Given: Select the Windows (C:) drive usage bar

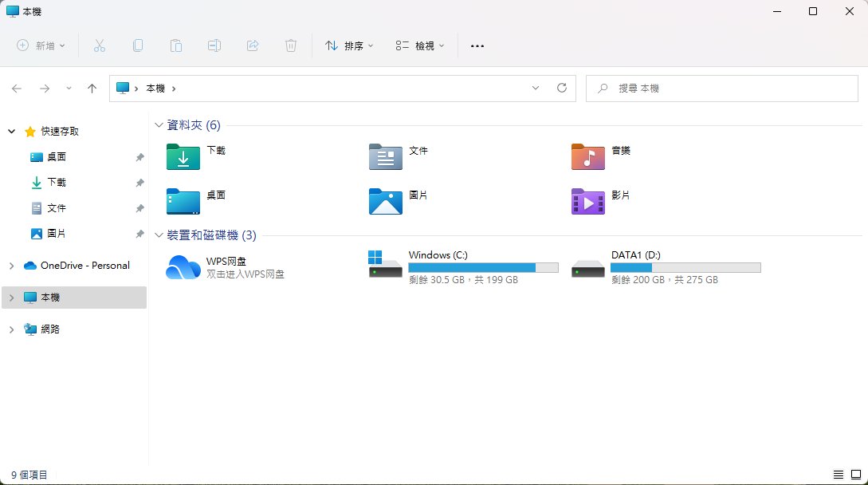Looking at the screenshot, I should pyautogui.click(x=483, y=268).
